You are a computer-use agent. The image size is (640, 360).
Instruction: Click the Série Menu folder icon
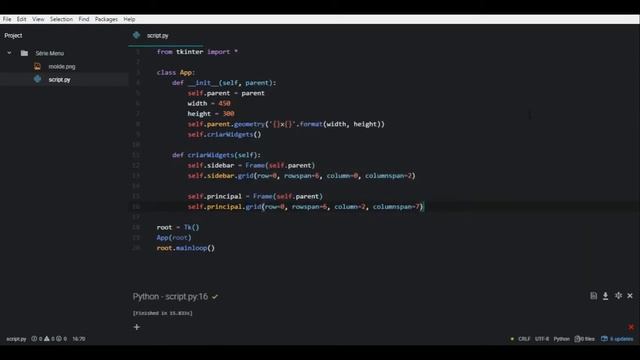click(24, 53)
